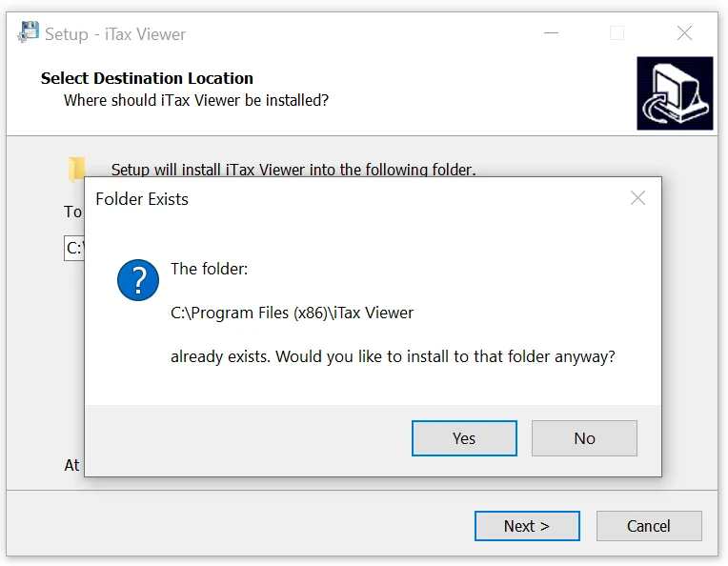Viewport: 728px width, 566px height.
Task: Click Yes to install to existing folder
Action: click(x=464, y=438)
